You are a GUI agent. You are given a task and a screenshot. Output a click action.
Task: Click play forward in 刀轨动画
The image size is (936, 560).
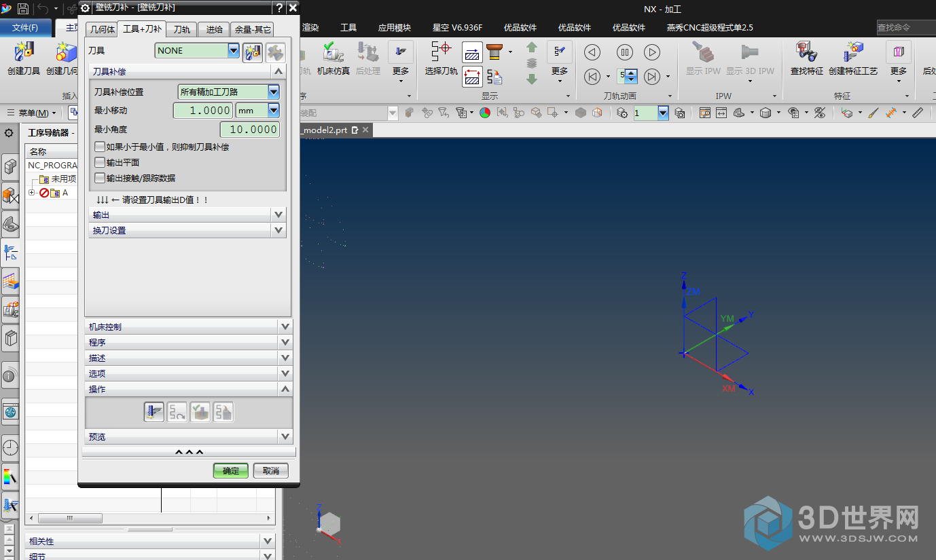[652, 52]
